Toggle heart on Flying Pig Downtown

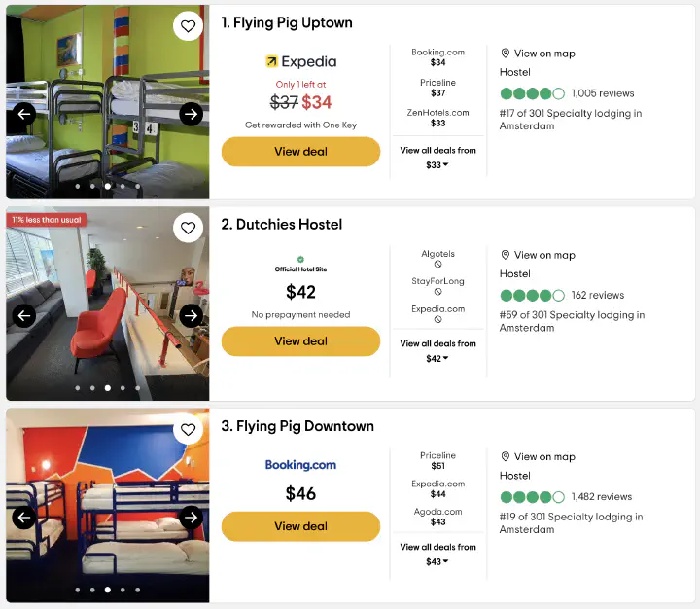[x=189, y=430]
